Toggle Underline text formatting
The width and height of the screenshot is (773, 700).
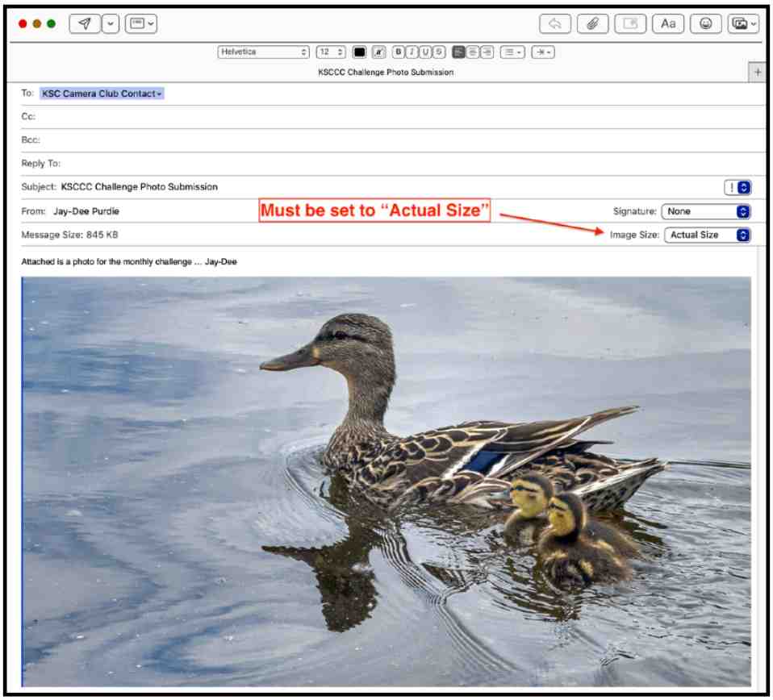[x=425, y=52]
